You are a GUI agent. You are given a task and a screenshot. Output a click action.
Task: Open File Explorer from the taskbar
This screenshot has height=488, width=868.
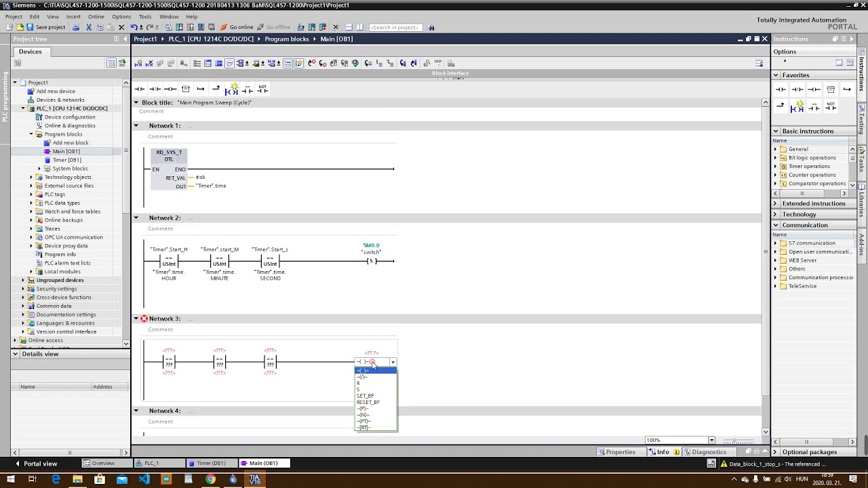tap(77, 479)
